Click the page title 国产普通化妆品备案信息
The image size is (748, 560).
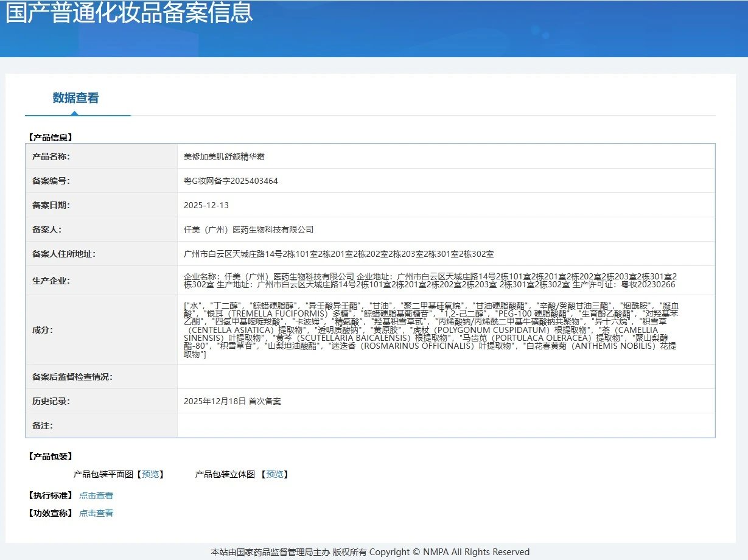129,12
